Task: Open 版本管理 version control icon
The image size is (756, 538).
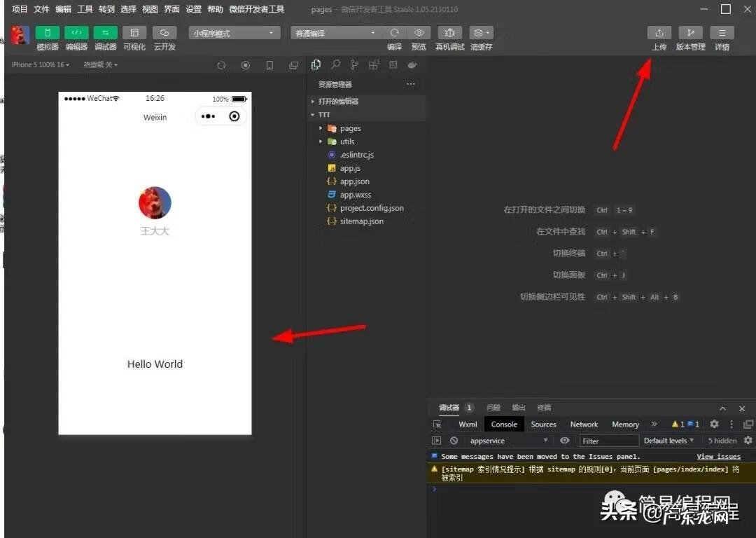Action: pyautogui.click(x=690, y=33)
